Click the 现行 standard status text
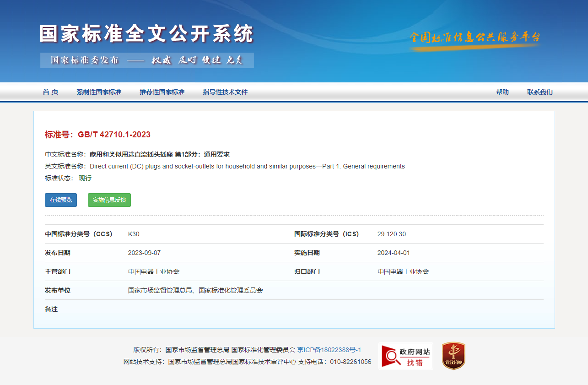 [x=85, y=178]
